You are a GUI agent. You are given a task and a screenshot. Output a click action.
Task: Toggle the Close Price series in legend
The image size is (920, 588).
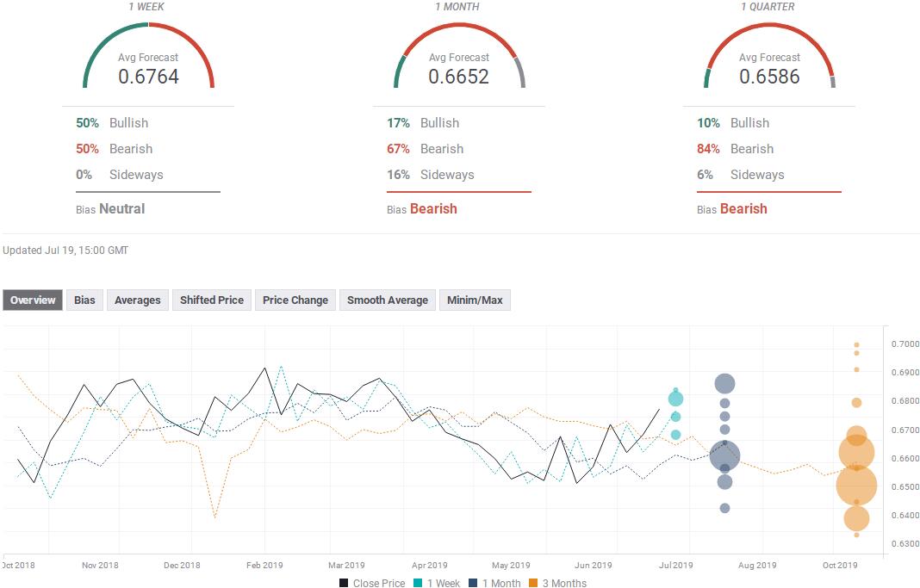372,583
